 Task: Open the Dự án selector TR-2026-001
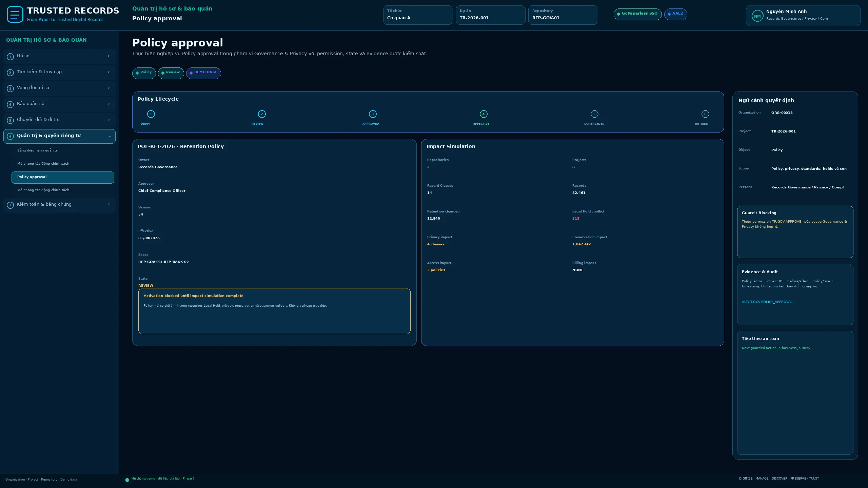[x=490, y=15]
